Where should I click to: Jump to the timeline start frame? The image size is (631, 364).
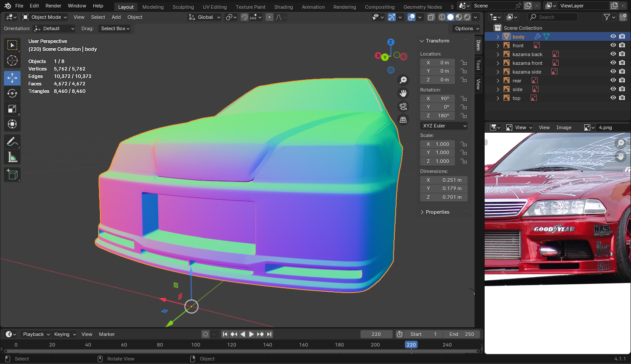click(225, 334)
